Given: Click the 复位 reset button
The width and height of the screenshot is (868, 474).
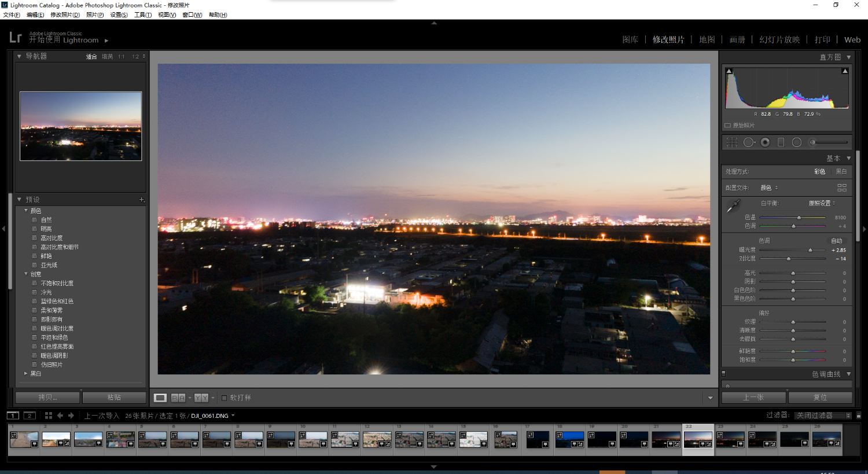Looking at the screenshot, I should pyautogui.click(x=820, y=398).
